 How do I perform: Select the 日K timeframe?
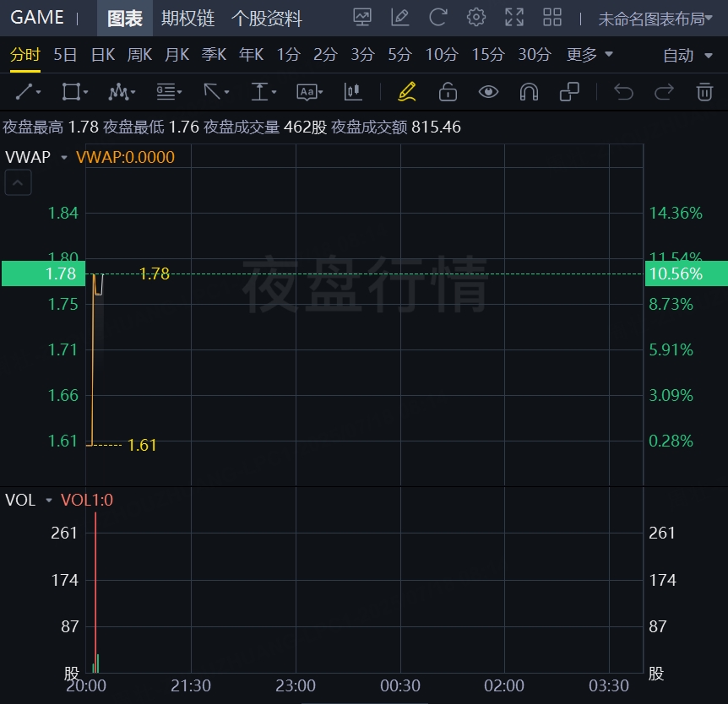coord(102,55)
